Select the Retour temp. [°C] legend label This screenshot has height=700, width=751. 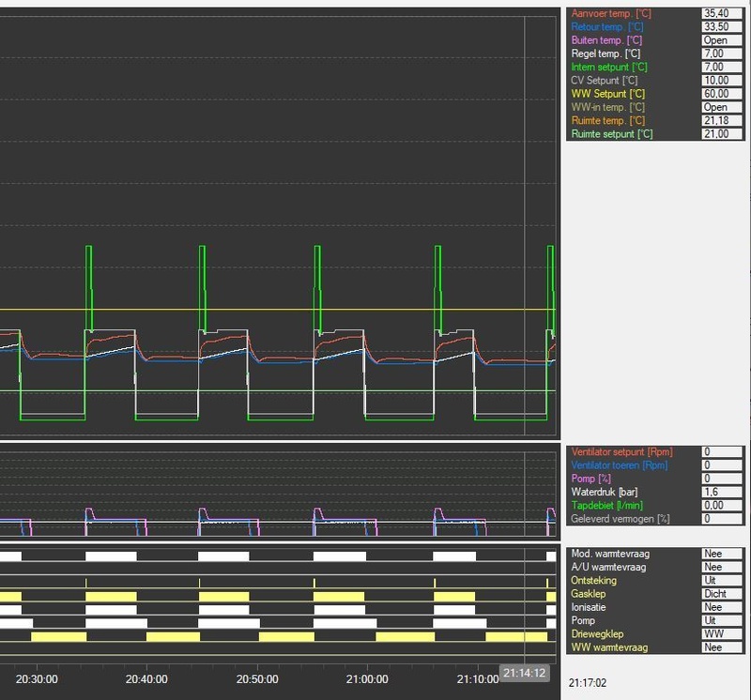click(x=606, y=27)
